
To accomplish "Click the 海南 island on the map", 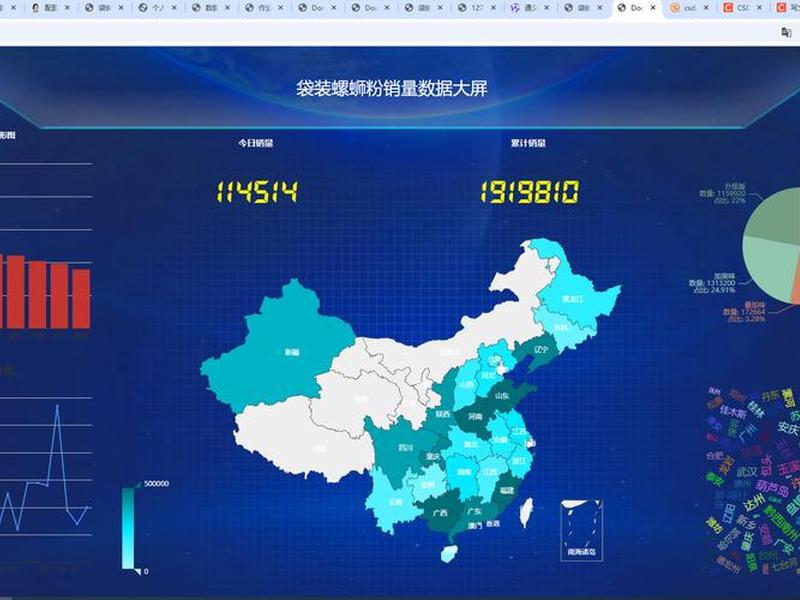I will pyautogui.click(x=448, y=554).
